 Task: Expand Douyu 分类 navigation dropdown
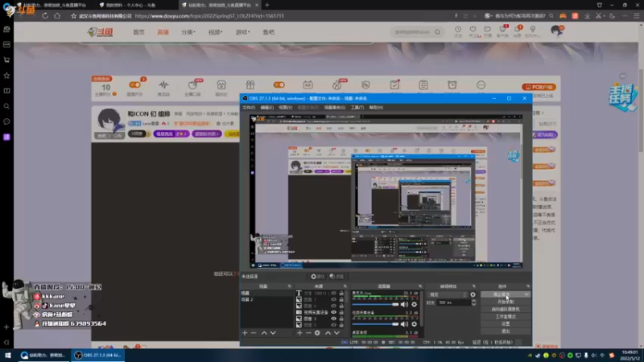point(188,32)
